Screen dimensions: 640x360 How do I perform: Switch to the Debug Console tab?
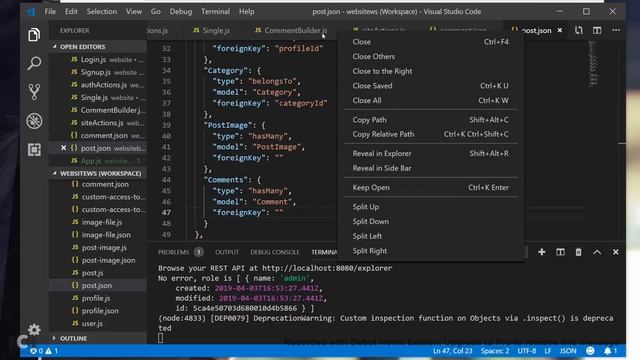(x=275, y=252)
